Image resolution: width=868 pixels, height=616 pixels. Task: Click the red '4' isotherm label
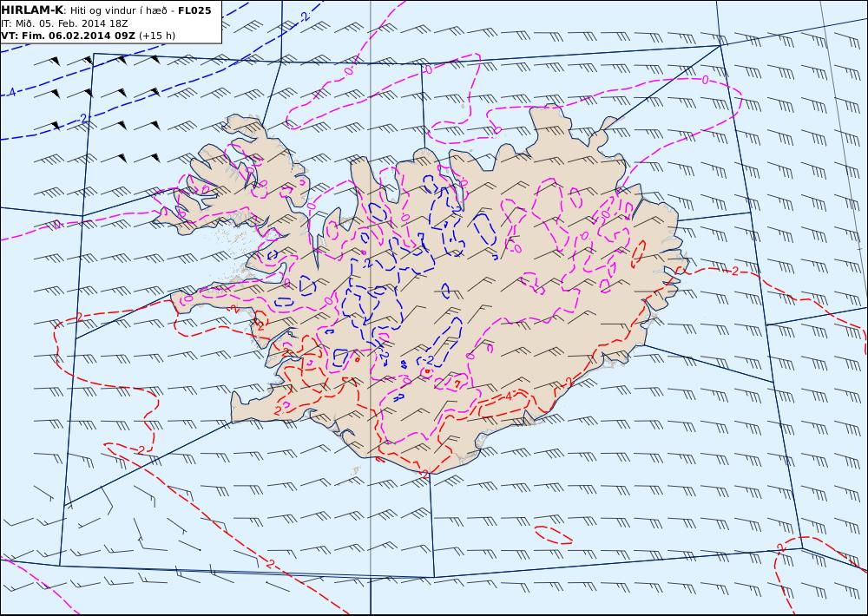(x=508, y=395)
